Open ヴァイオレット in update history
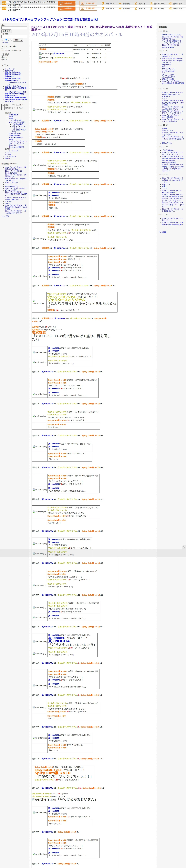Image resolution: width=186 pixels, height=868 pixels. [x=167, y=131]
